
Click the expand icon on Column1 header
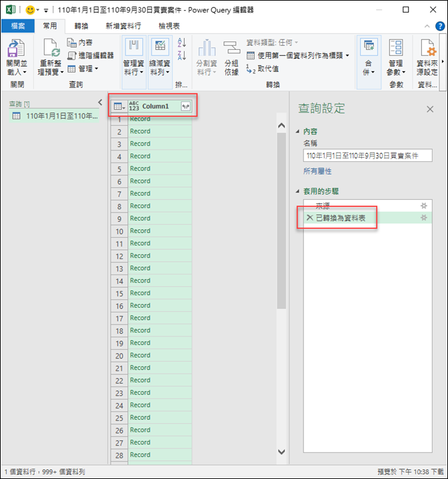185,107
